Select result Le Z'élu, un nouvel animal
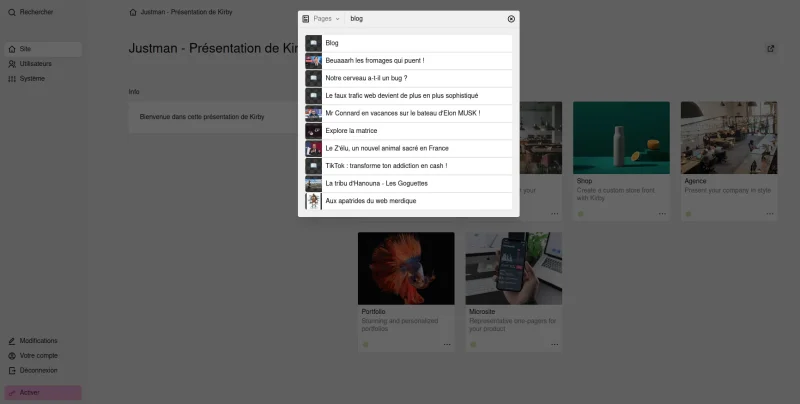Screen dimensions: 800x404 [x=409, y=148]
